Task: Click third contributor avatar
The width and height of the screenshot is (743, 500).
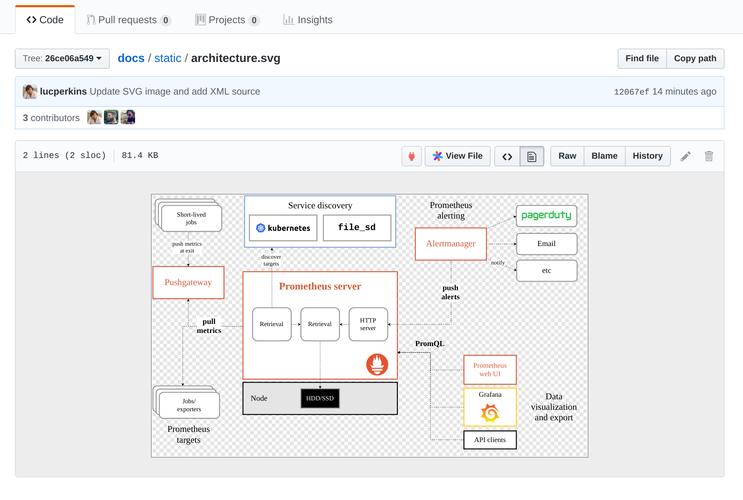Action: tap(128, 117)
